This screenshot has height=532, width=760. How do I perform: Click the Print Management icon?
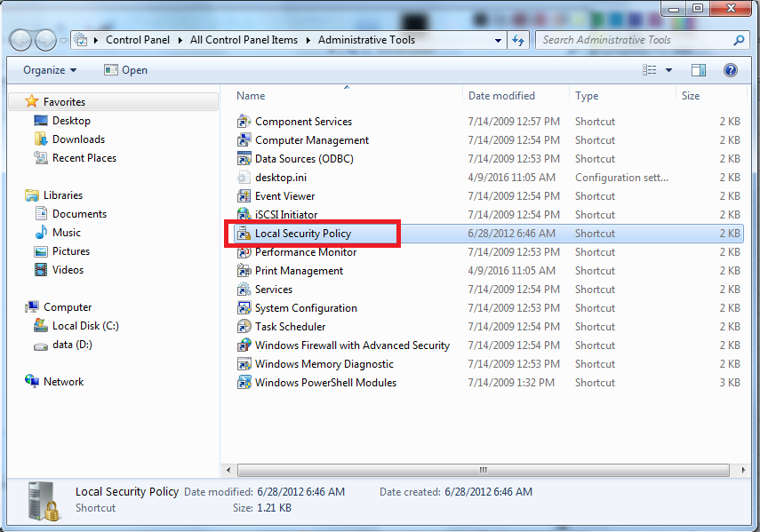click(244, 271)
